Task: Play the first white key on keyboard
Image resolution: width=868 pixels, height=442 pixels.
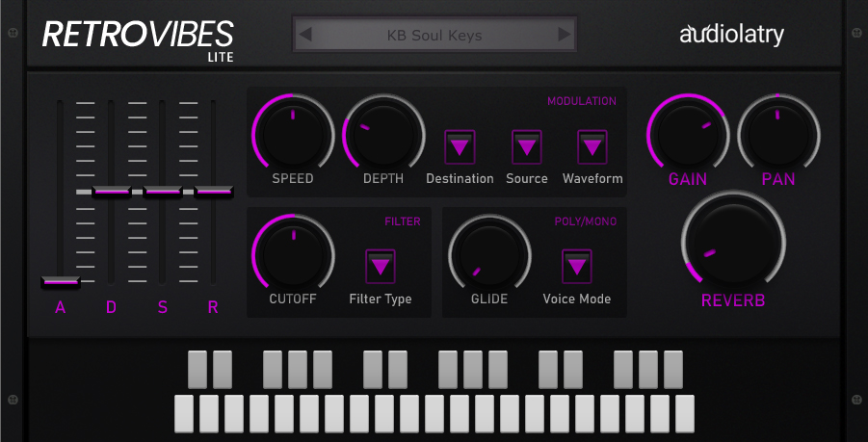Action: tap(184, 413)
